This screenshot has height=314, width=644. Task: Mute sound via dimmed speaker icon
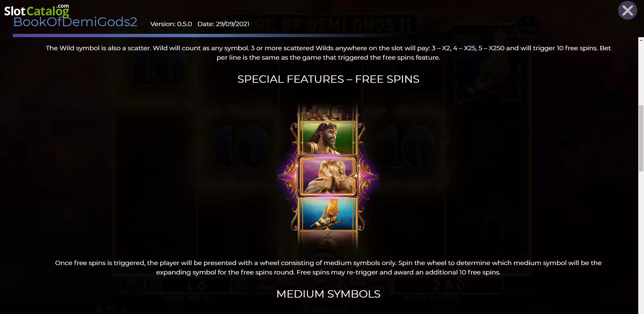pos(112,309)
